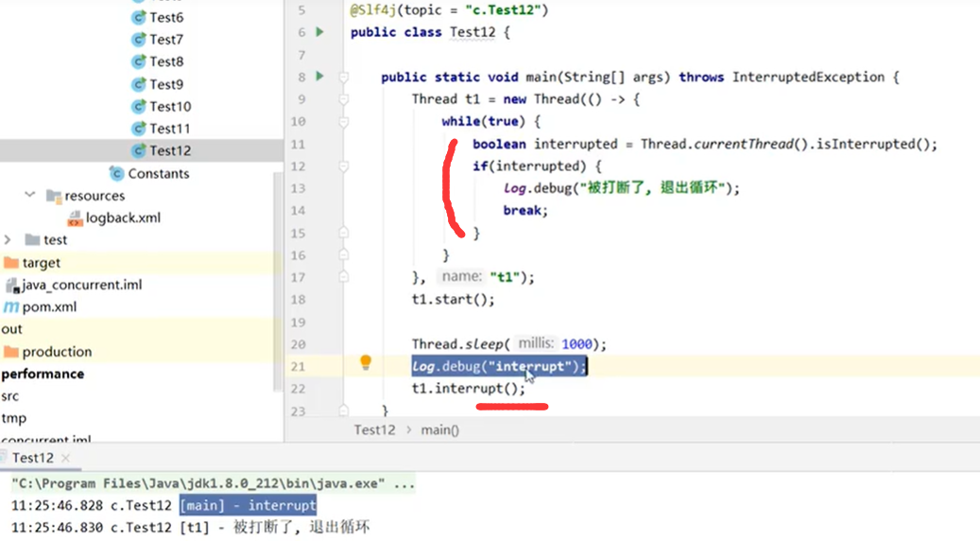The width and height of the screenshot is (980, 541).
Task: Select Test12 class in project tree
Action: [x=170, y=150]
